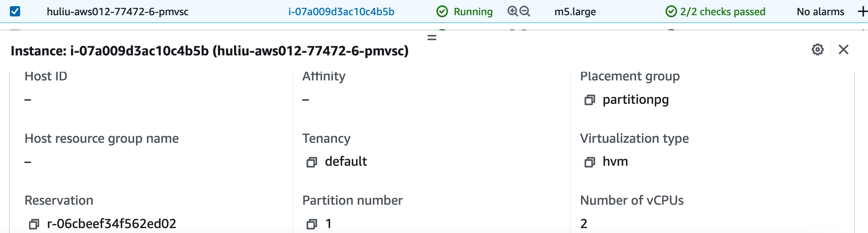Open instance ID i-07a009d3ac10c4b5b link
This screenshot has height=233, width=868.
coord(341,11)
